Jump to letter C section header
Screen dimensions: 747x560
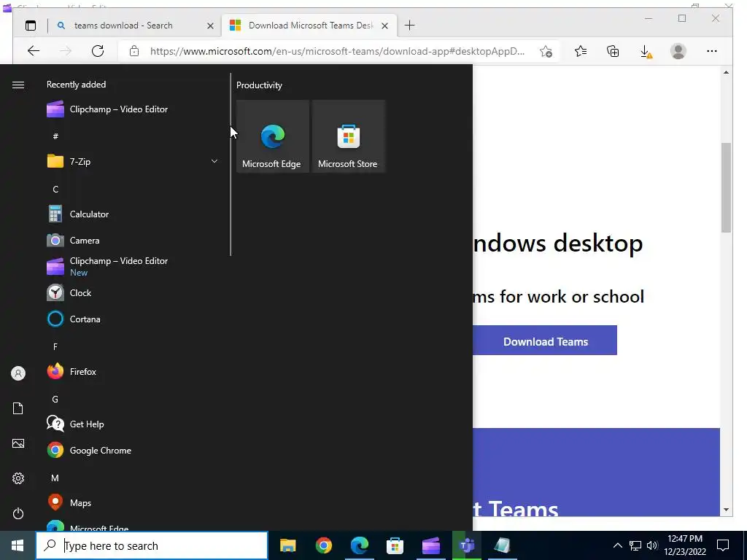[x=55, y=189]
